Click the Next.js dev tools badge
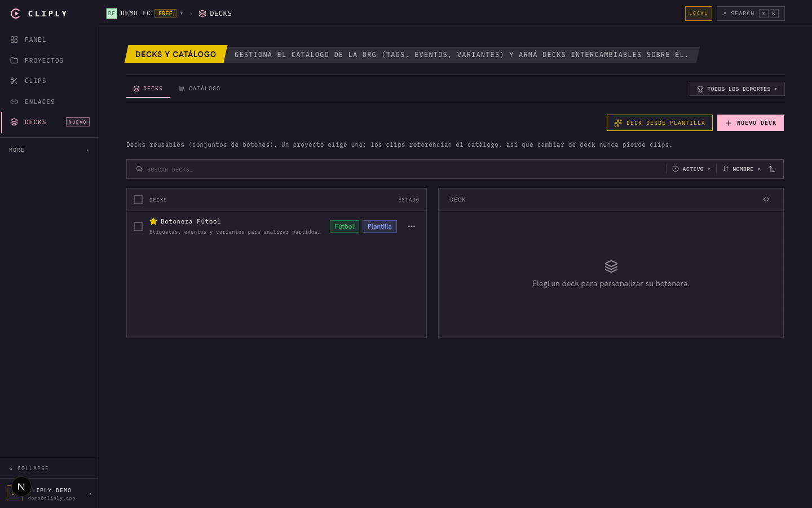 (x=21, y=487)
